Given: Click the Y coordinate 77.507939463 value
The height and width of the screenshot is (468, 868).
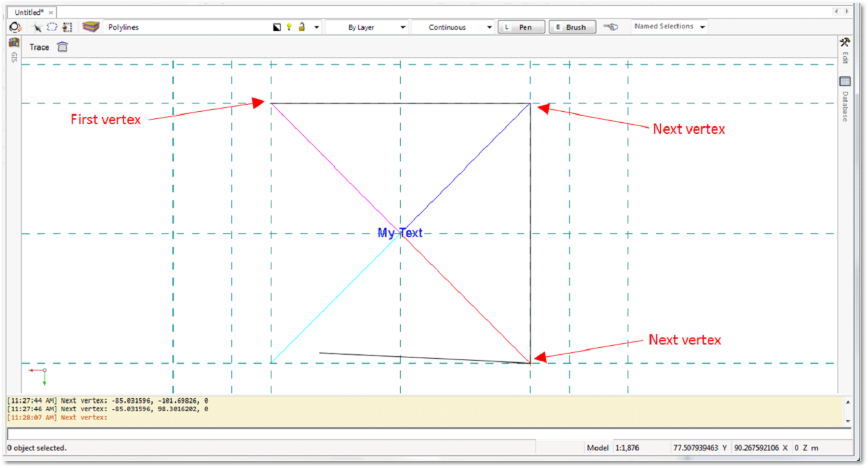Looking at the screenshot, I should coord(695,447).
